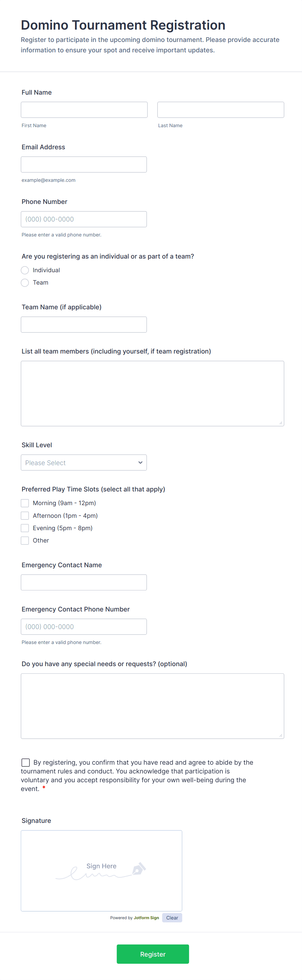Check the Morning (9am - 12pm) time slot

[25, 503]
